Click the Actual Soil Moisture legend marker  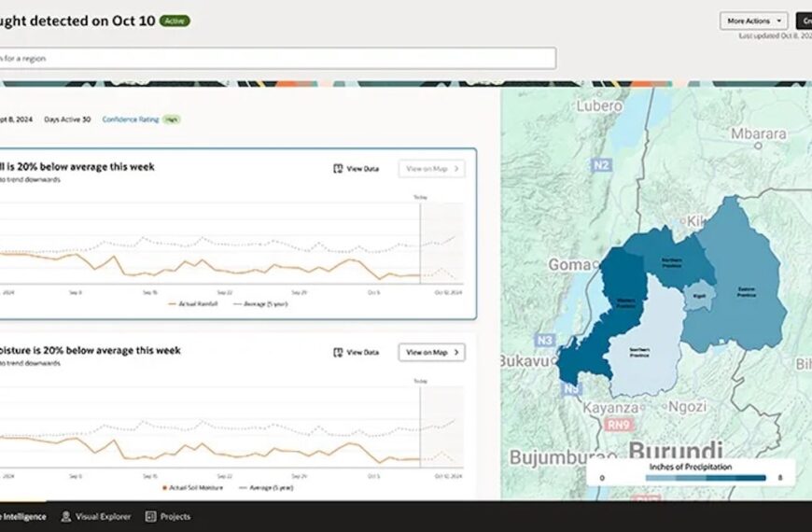click(x=166, y=487)
